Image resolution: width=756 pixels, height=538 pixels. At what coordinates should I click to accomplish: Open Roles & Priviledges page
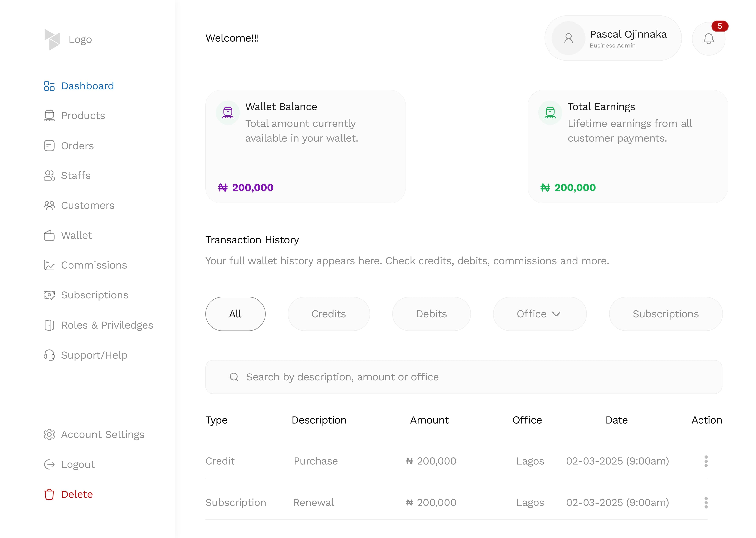(x=107, y=325)
